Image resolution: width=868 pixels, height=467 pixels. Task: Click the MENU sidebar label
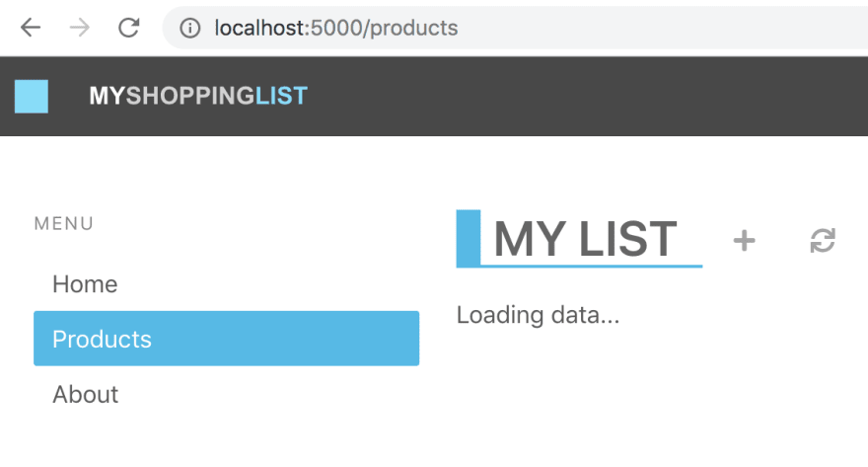tap(64, 224)
